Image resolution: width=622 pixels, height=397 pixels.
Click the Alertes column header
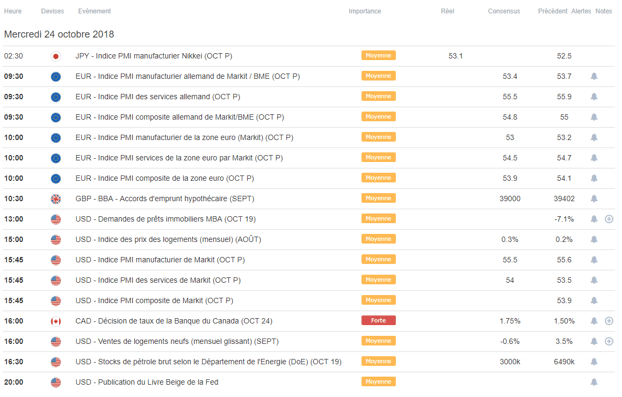[x=581, y=11]
